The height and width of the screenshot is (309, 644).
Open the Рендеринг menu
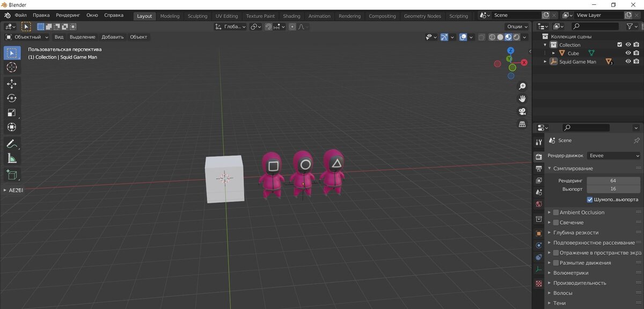coord(68,16)
